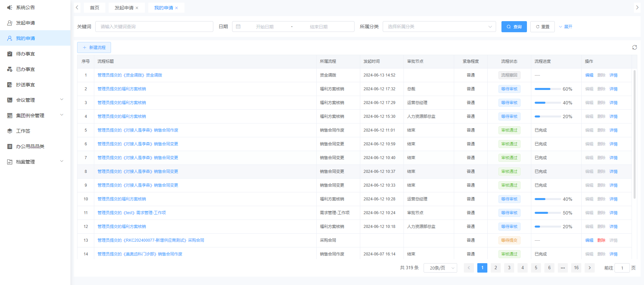
Task: Open the 所属分类 dropdown
Action: (x=439, y=27)
